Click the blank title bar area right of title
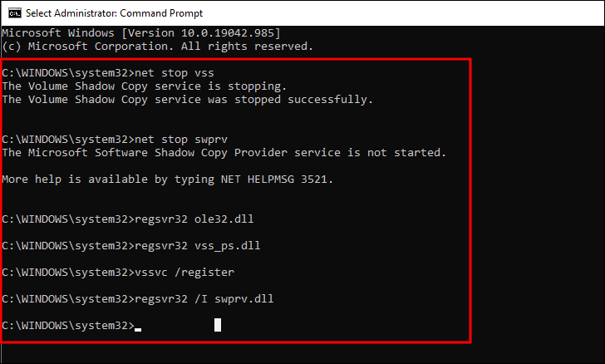605x364 pixels. point(401,13)
